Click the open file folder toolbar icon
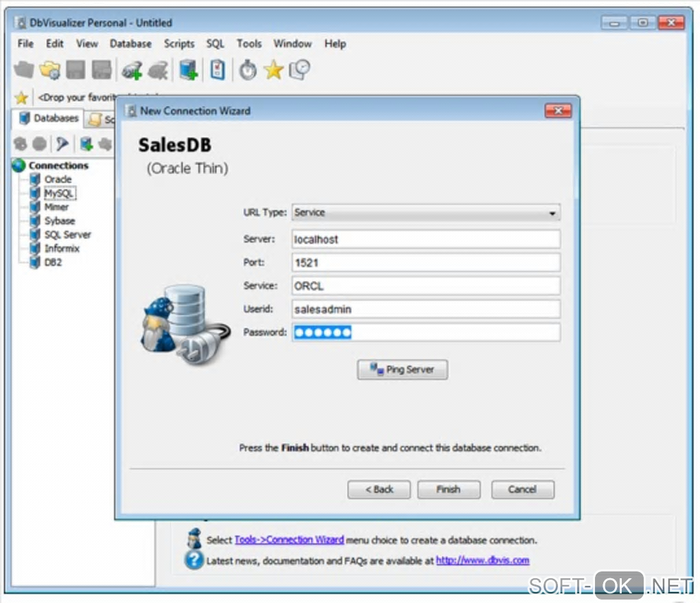Viewport: 700px width, 603px height. point(23,70)
